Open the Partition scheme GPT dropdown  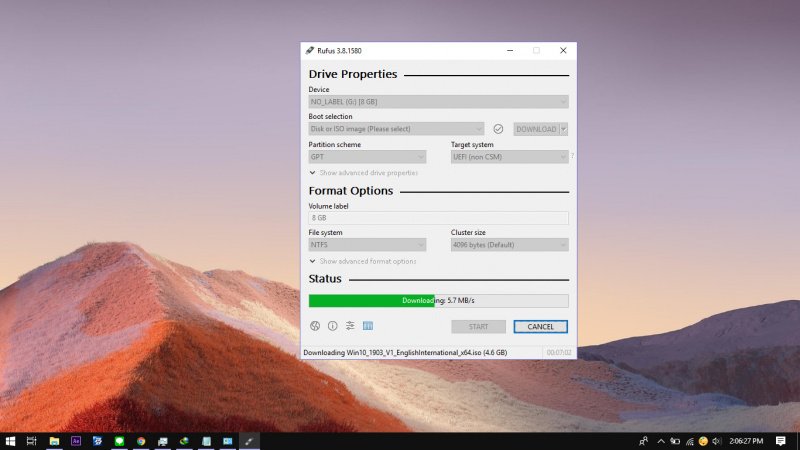(367, 157)
